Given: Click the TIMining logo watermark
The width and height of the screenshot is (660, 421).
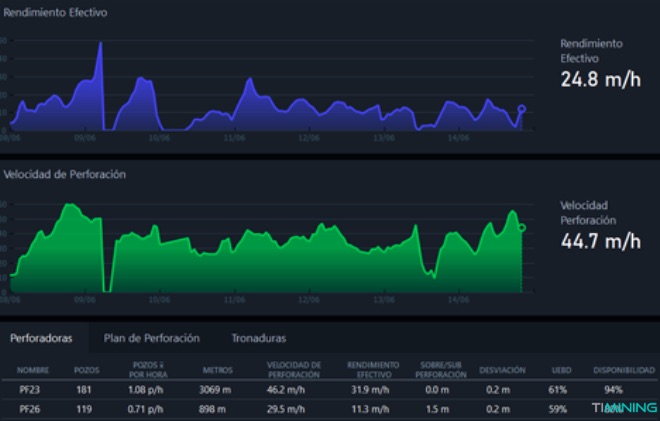Looking at the screenshot, I should pyautogui.click(x=624, y=408).
